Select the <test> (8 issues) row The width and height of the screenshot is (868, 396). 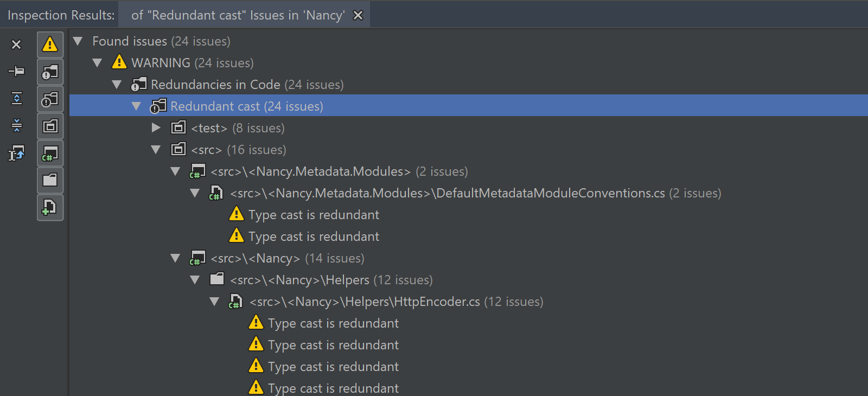click(x=469, y=128)
